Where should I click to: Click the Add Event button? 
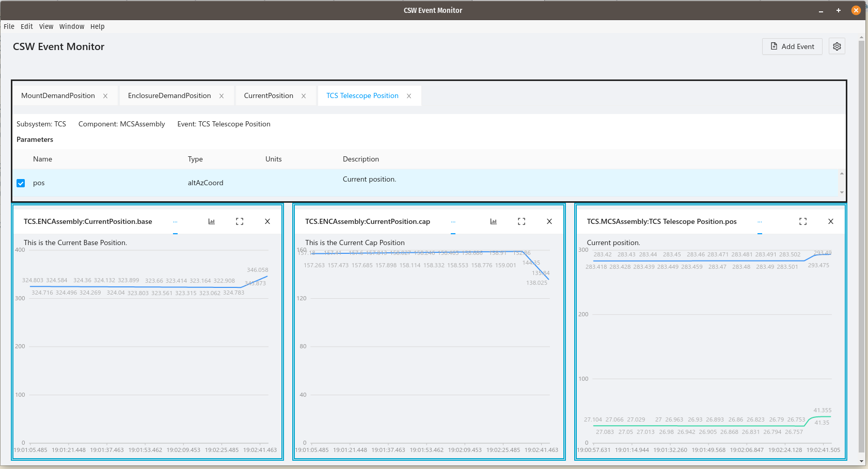[x=792, y=46]
